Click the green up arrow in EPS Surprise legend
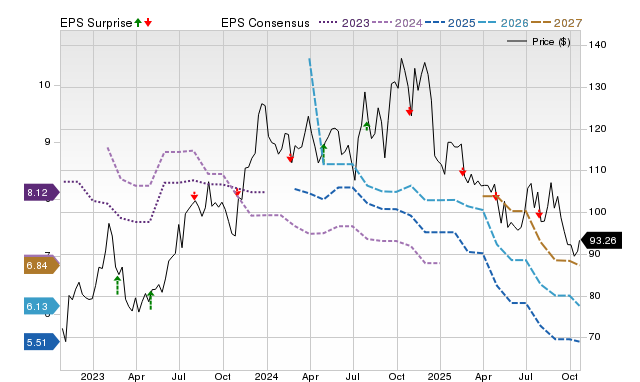This screenshot has width=640, height=382. [x=138, y=22]
